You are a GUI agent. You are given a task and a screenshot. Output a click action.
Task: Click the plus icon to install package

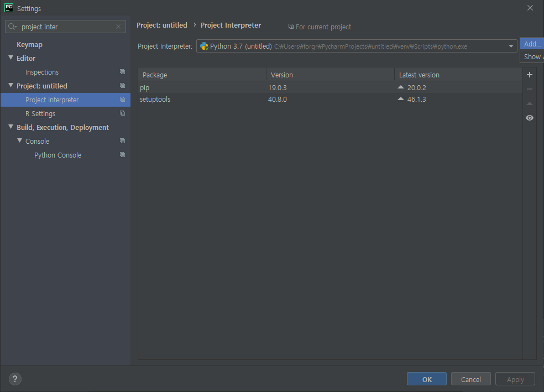pyautogui.click(x=530, y=75)
